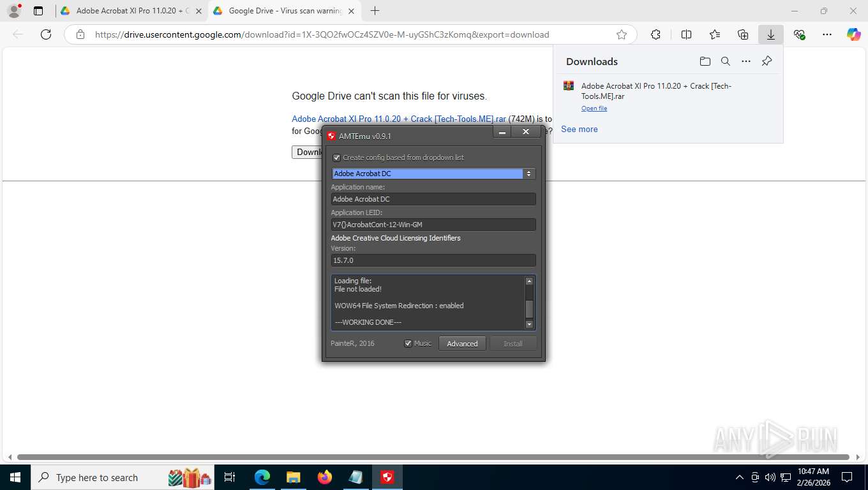Select the AMTEmu taskbar icon

(387, 477)
